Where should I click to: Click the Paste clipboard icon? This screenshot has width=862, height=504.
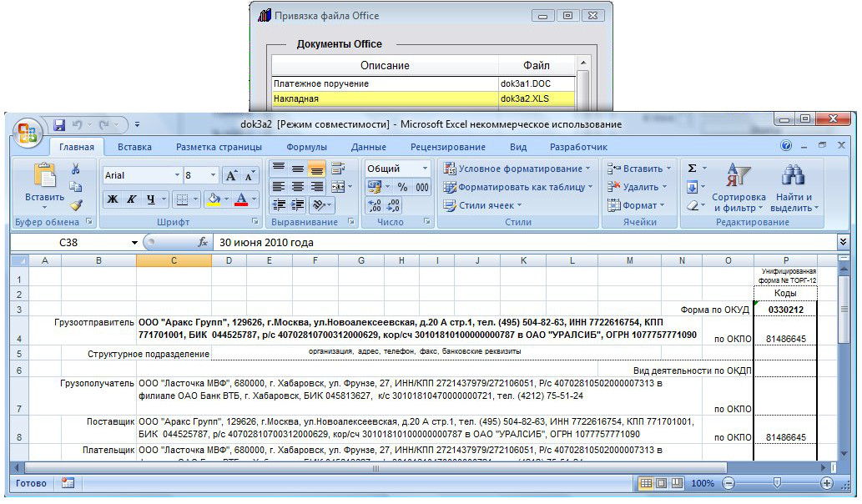pyautogui.click(x=44, y=175)
